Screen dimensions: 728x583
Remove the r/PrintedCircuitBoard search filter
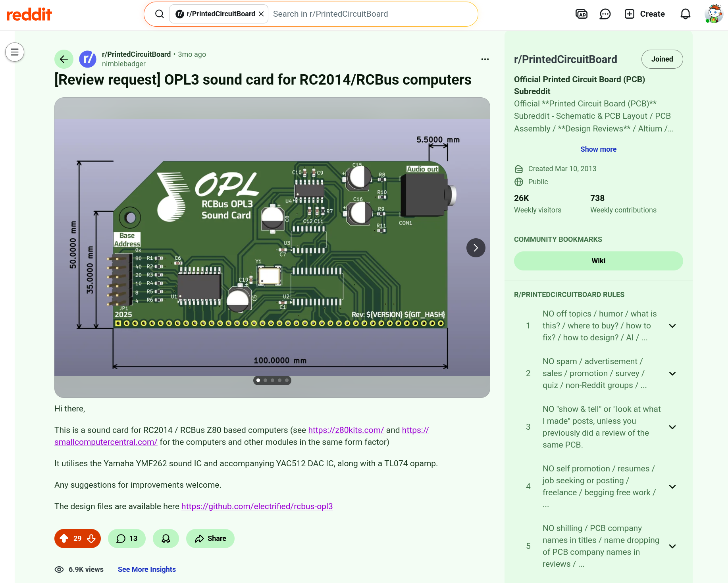click(x=261, y=14)
